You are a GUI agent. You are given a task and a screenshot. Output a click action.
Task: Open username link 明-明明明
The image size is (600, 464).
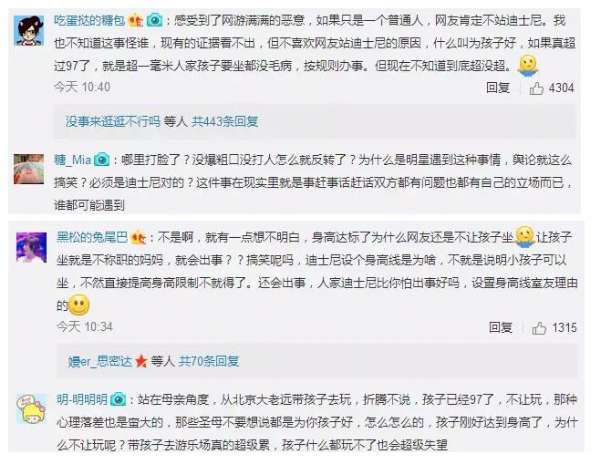click(x=82, y=400)
